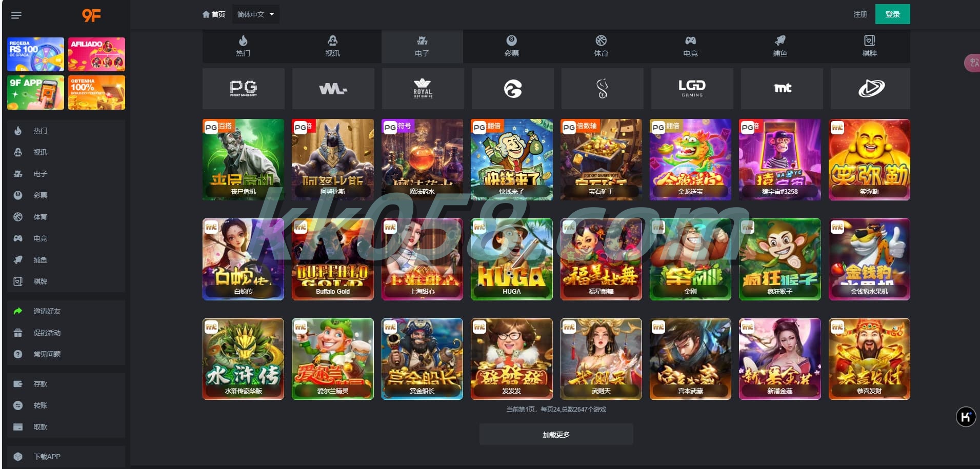The image size is (980, 469).
Task: Open the 捕鱼 fishing category tab
Action: click(x=780, y=46)
